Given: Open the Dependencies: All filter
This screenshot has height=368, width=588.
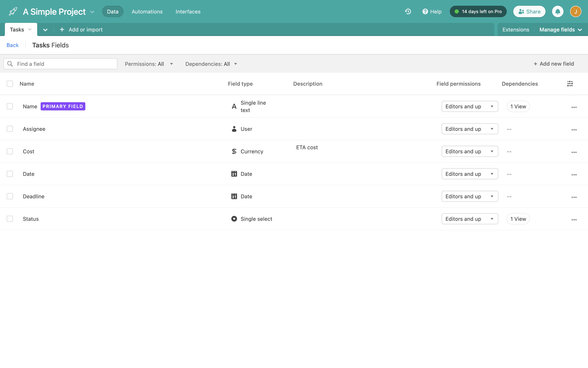Looking at the screenshot, I should 211,64.
